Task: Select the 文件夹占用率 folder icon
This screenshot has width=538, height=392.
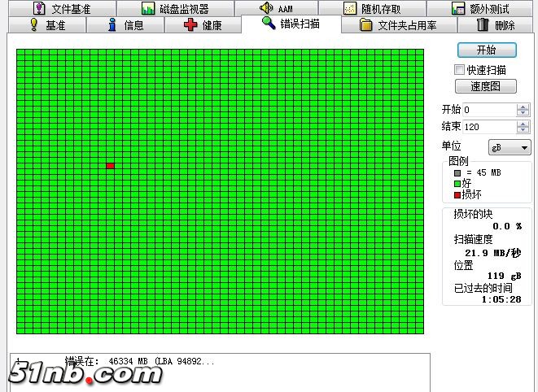Action: pyautogui.click(x=366, y=24)
